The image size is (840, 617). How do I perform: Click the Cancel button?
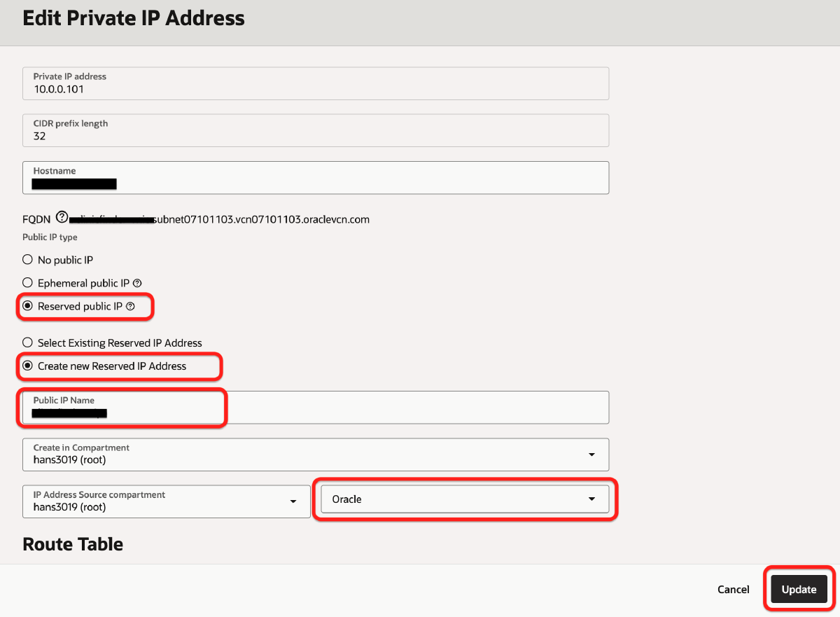pos(733,590)
